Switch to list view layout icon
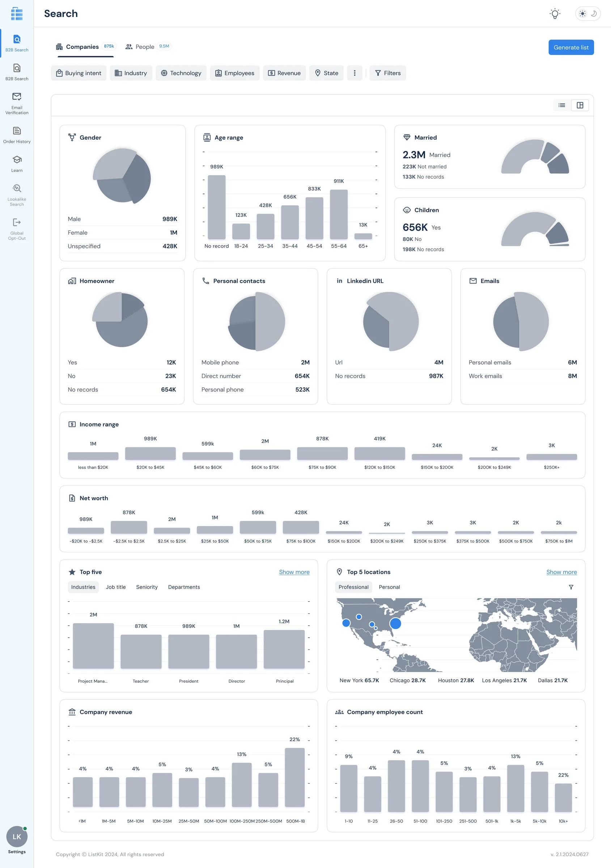The height and width of the screenshot is (868, 611). tap(561, 105)
